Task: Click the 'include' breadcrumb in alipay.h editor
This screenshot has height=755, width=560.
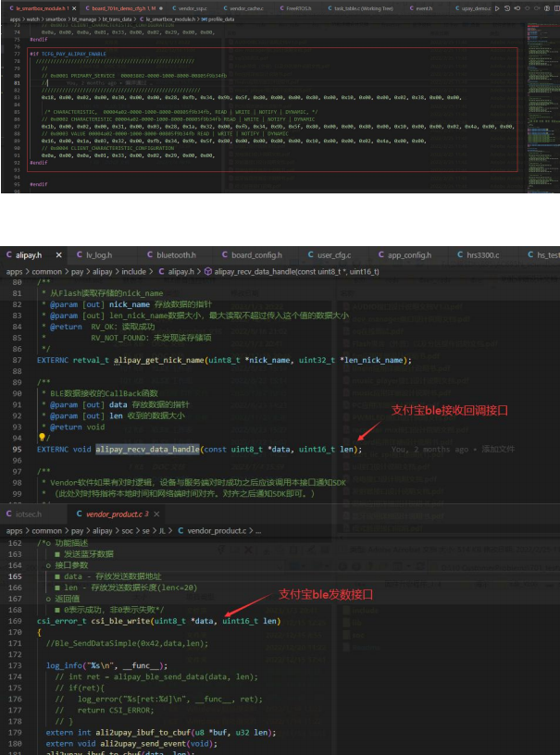Action: coord(134,272)
